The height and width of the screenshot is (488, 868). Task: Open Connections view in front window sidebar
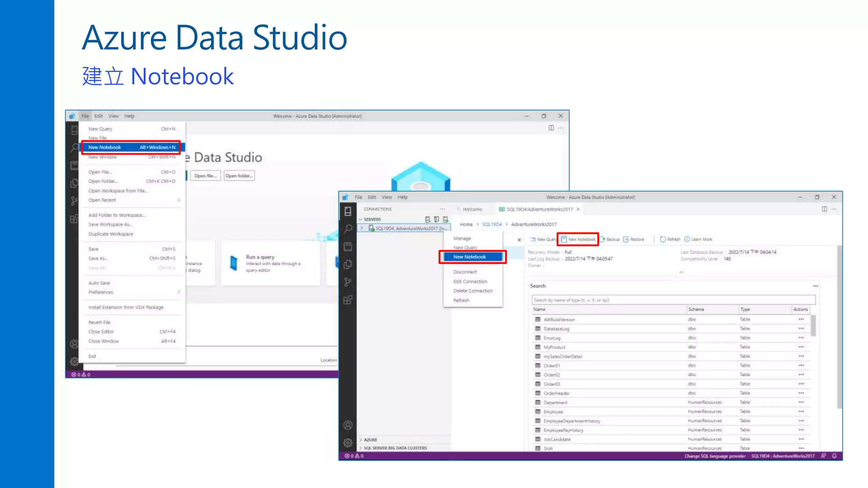(x=348, y=211)
